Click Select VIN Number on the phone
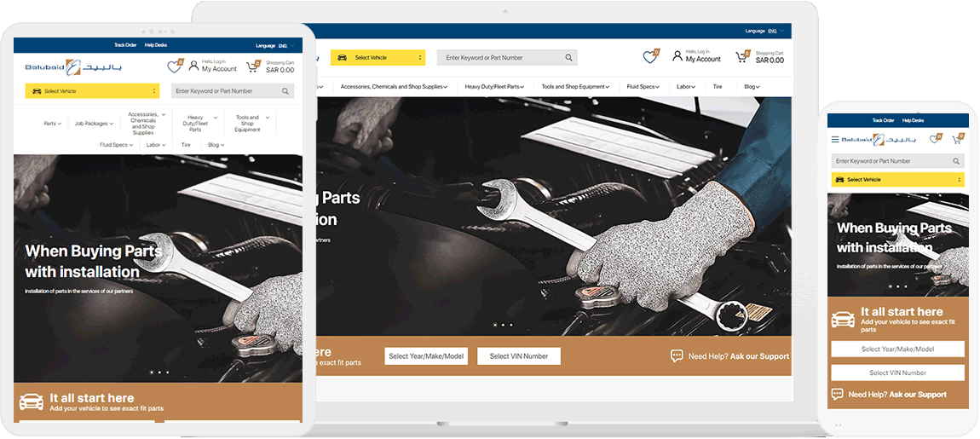This screenshot has height=439, width=980. [897, 373]
